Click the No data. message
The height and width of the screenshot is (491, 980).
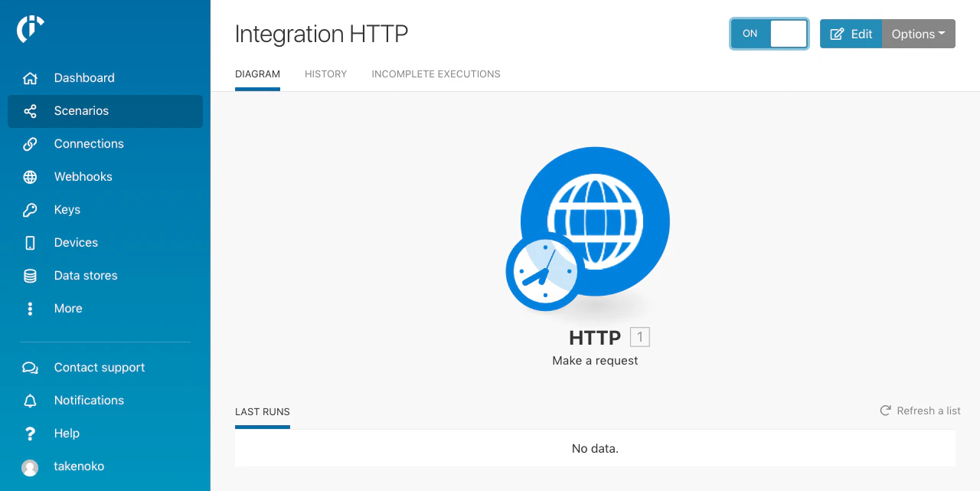tap(595, 449)
